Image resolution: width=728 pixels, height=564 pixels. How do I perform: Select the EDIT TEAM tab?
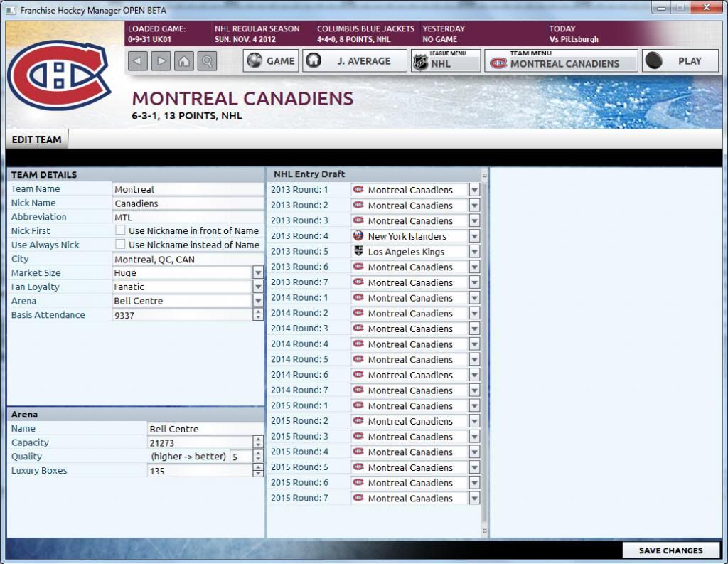click(x=37, y=139)
